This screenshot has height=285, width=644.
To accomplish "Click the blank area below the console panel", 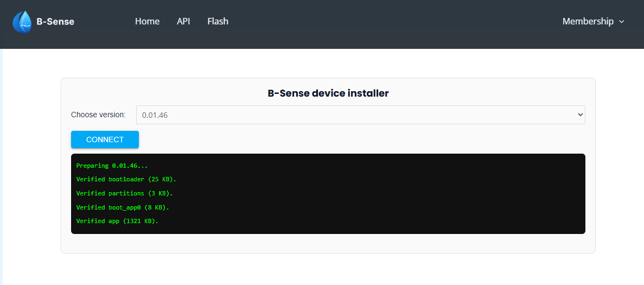I will 326,269.
